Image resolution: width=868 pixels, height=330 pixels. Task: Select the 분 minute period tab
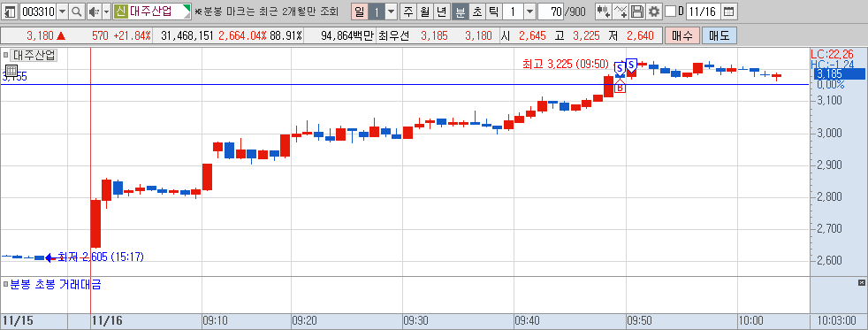click(x=460, y=12)
